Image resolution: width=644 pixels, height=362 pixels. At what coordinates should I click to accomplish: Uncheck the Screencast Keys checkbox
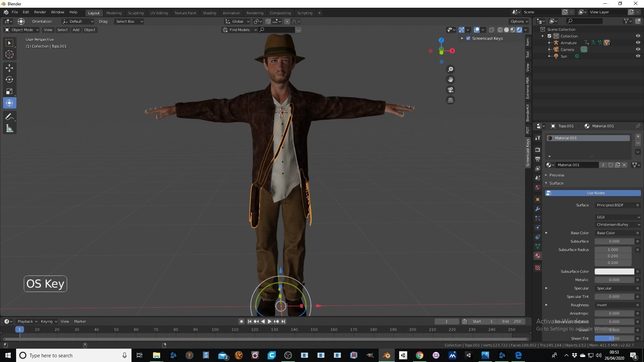[468, 38]
